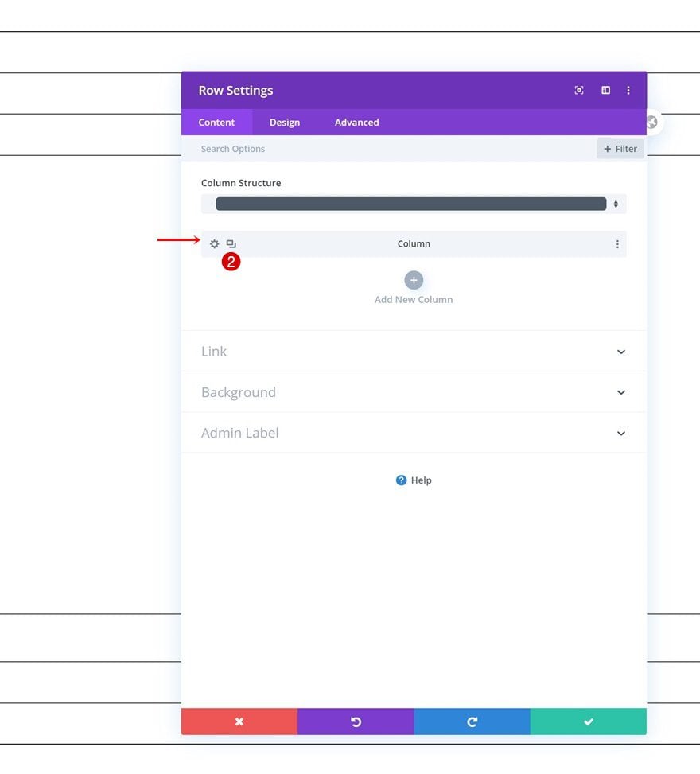Open the Column Structure dropdown

tap(414, 204)
